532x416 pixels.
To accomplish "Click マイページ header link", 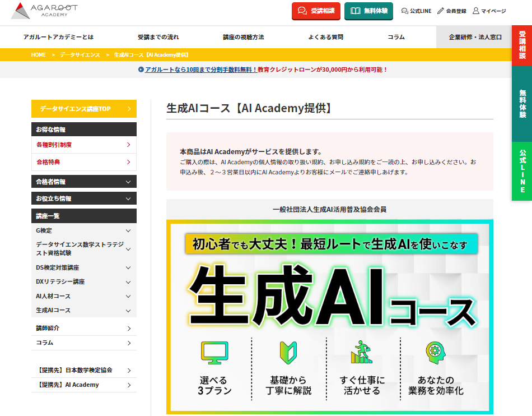I will 489,11.
